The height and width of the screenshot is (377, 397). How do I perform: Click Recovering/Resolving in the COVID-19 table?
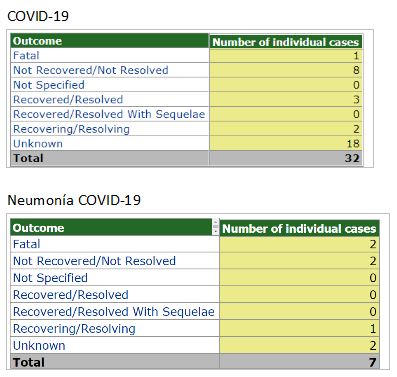coord(71,129)
